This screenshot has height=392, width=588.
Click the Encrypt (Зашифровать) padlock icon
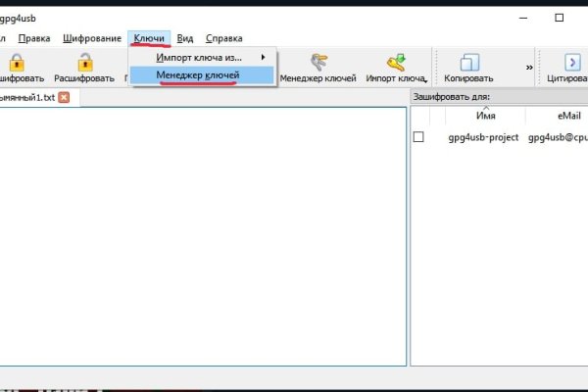coord(15,60)
